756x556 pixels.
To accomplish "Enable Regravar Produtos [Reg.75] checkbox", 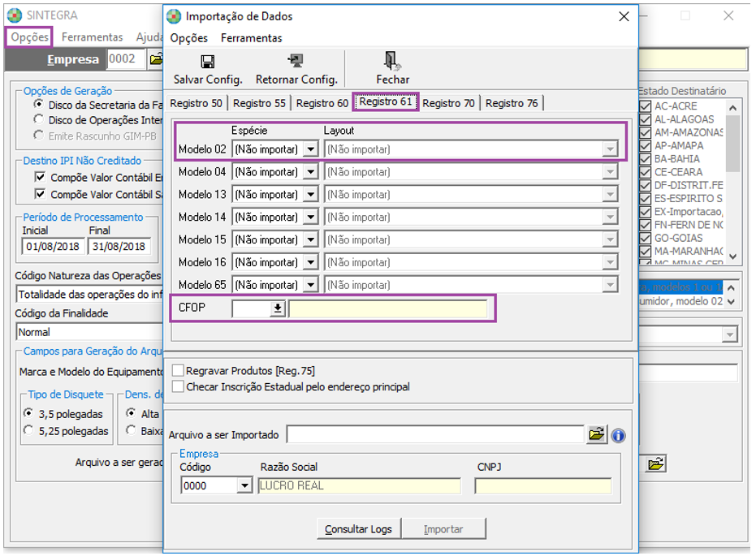I will 179,371.
